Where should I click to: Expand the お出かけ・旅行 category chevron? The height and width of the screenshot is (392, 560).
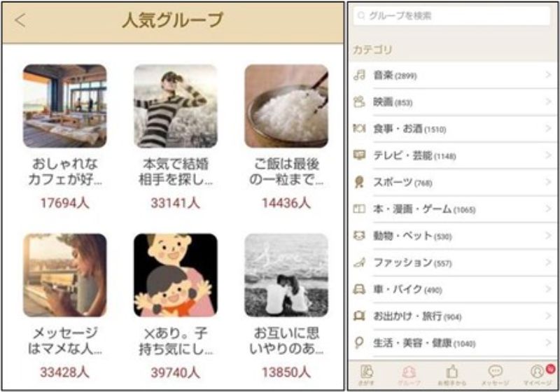tap(548, 316)
